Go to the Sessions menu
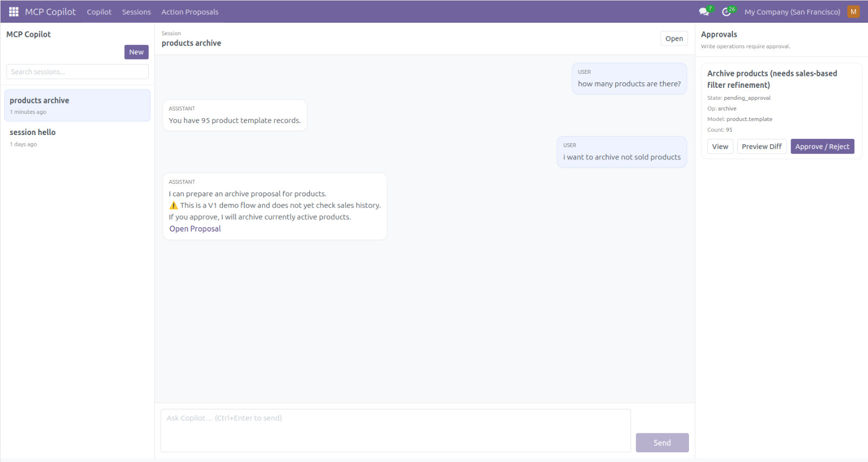This screenshot has width=868, height=462. click(x=136, y=11)
